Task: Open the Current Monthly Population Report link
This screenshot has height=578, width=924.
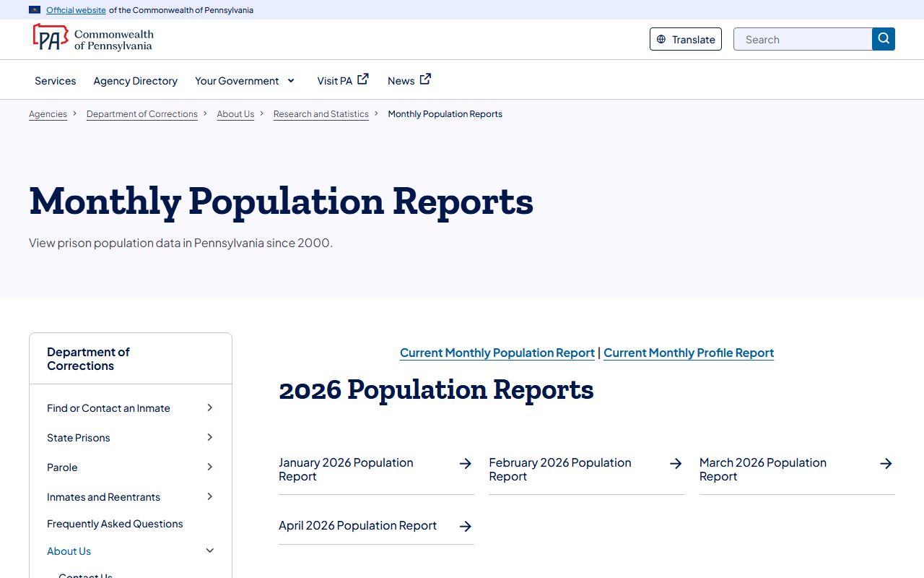Action: pos(497,353)
